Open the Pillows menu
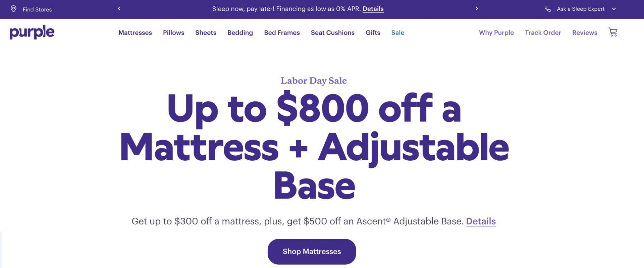The width and height of the screenshot is (644, 268). 173,33
